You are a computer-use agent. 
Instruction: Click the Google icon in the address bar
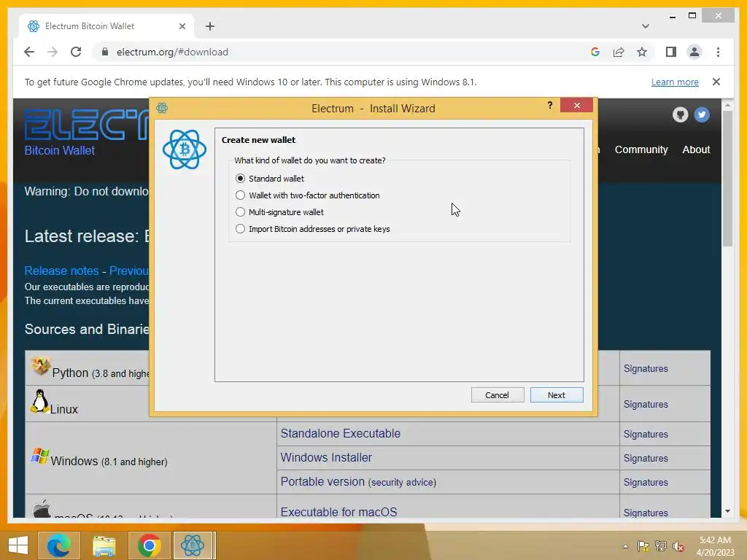pos(595,52)
